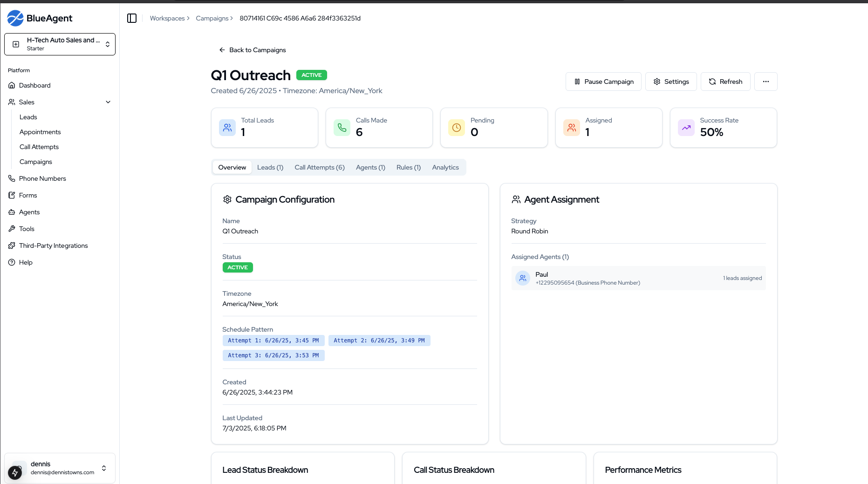Click the Agent Assignment people icon
The width and height of the screenshot is (868, 484).
(516, 199)
